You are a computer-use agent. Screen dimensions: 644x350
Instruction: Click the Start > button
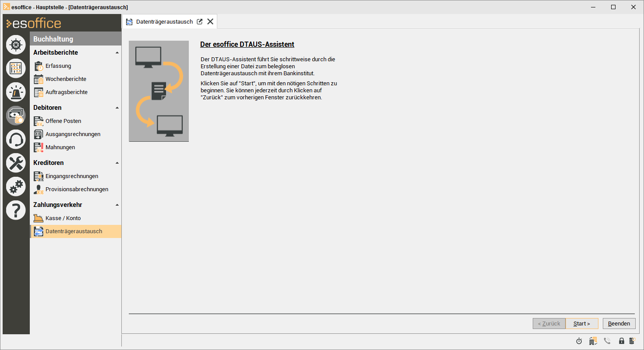coord(582,324)
